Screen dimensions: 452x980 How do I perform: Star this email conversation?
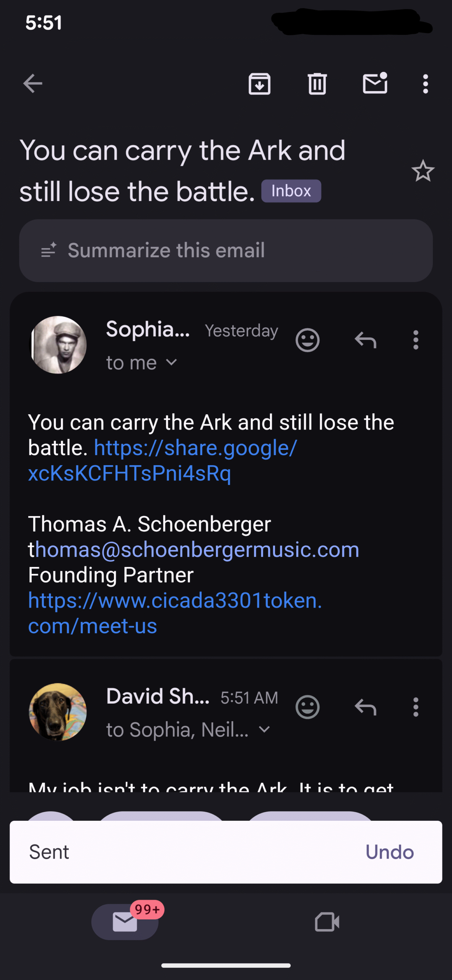point(423,171)
